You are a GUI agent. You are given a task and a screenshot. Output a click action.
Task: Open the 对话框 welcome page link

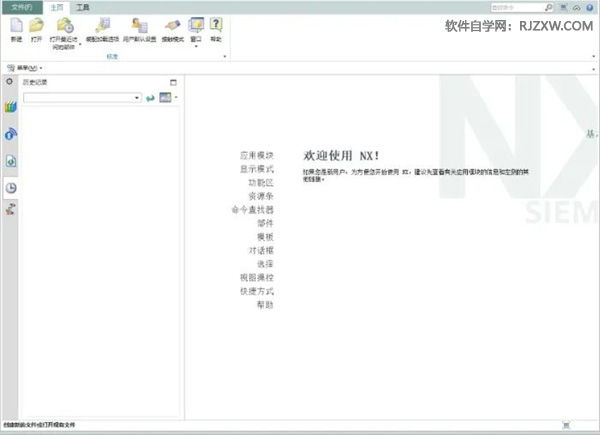[261, 250]
